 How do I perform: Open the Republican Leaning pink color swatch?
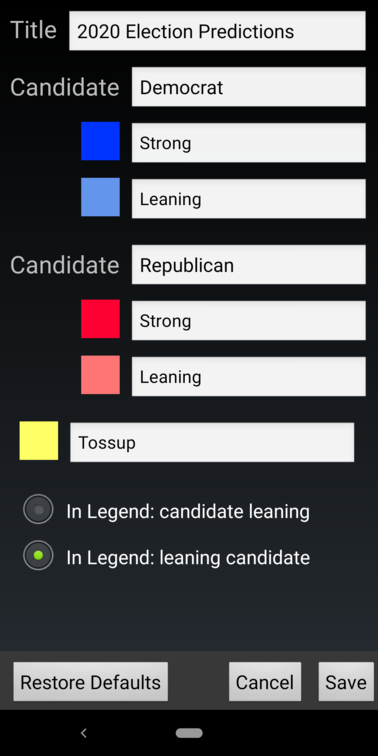pyautogui.click(x=100, y=375)
